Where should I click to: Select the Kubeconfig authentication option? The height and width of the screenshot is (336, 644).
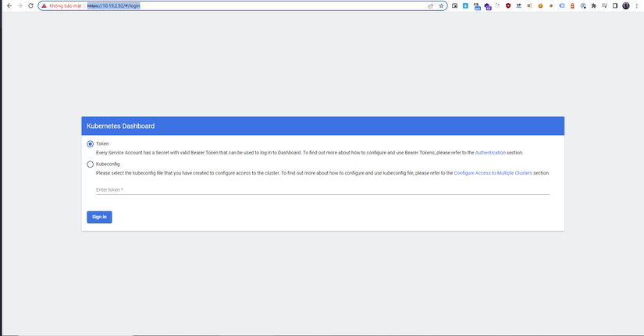[x=90, y=164]
